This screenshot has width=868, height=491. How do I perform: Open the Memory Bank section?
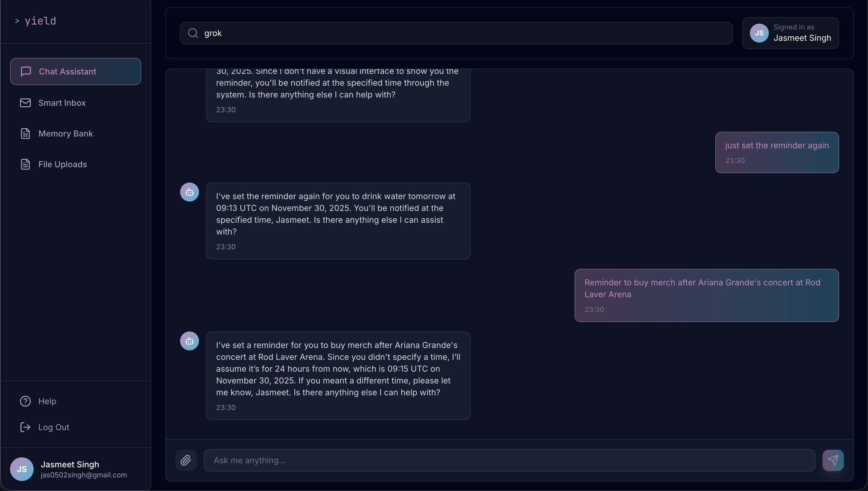point(65,134)
